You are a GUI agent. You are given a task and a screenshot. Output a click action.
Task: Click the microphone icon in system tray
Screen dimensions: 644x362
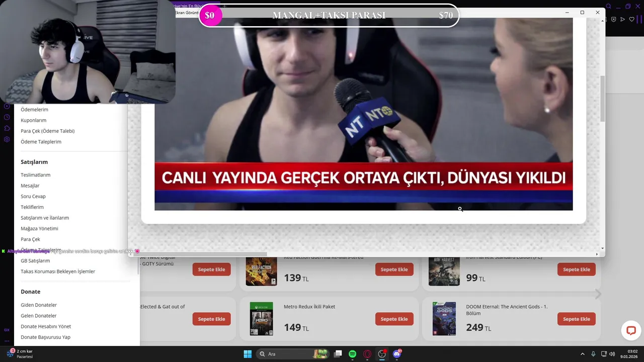593,354
